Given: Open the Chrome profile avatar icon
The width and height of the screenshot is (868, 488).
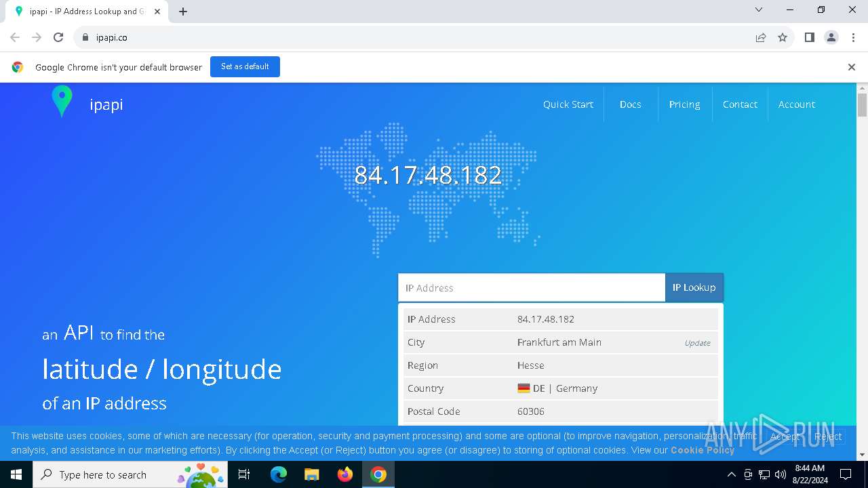Looking at the screenshot, I should 831,38.
